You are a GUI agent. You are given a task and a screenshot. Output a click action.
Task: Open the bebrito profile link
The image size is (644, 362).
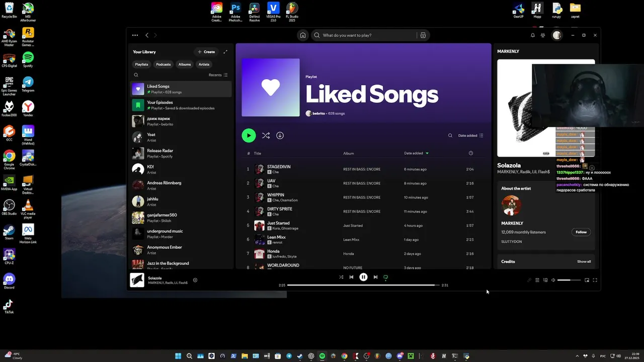[x=318, y=114]
